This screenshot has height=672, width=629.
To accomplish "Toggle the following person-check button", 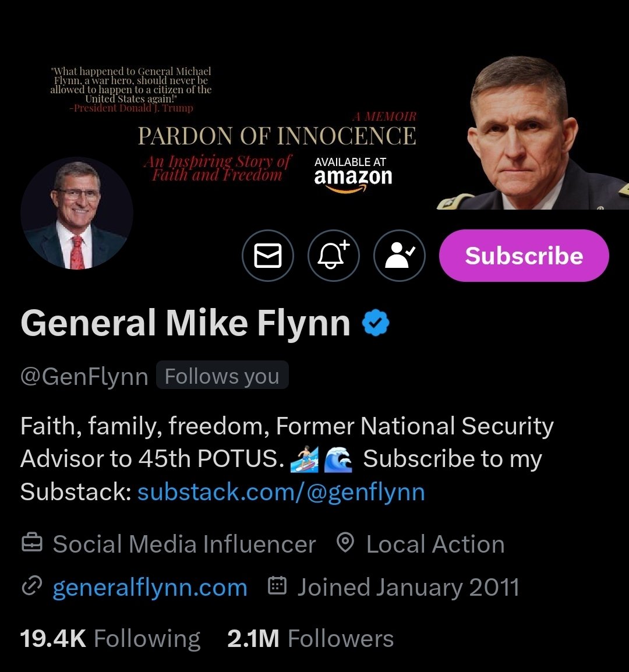I will coord(400,256).
